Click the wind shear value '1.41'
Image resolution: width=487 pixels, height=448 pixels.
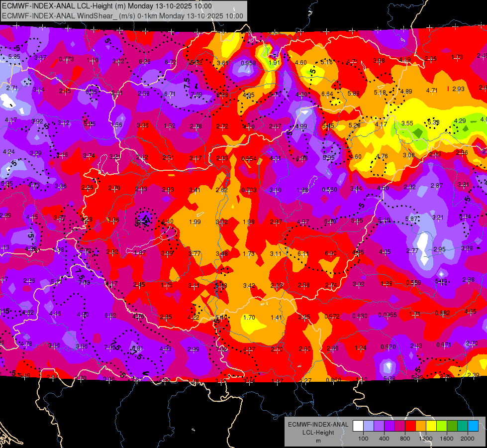(276, 318)
